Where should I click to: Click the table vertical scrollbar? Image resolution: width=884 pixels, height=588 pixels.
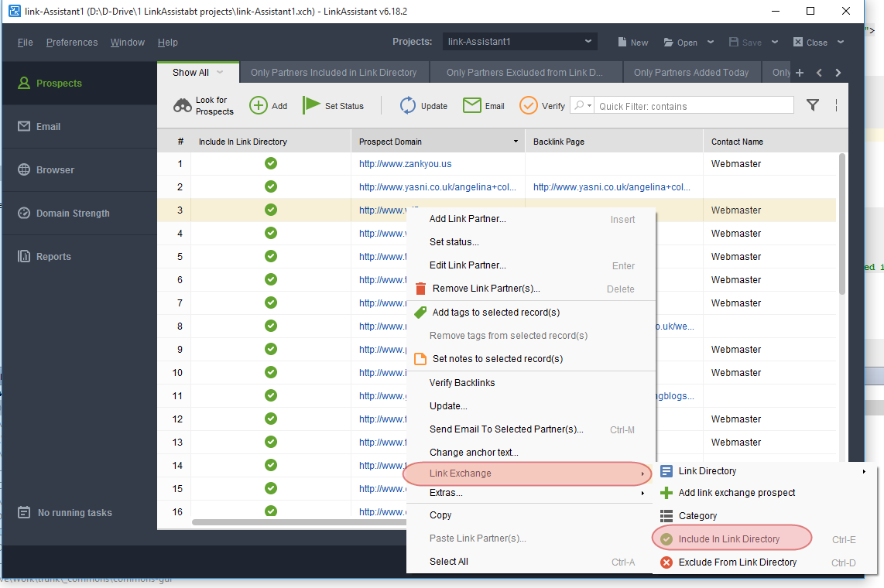pos(842,224)
